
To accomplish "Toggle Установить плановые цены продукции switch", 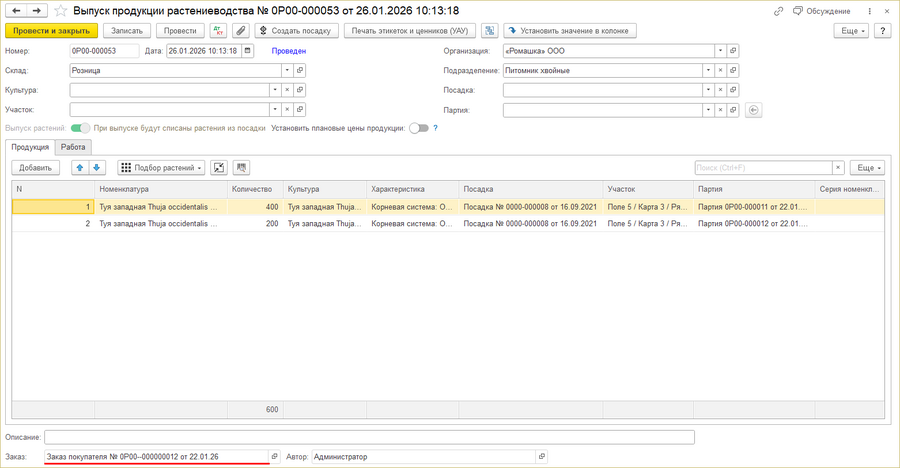I will point(418,128).
